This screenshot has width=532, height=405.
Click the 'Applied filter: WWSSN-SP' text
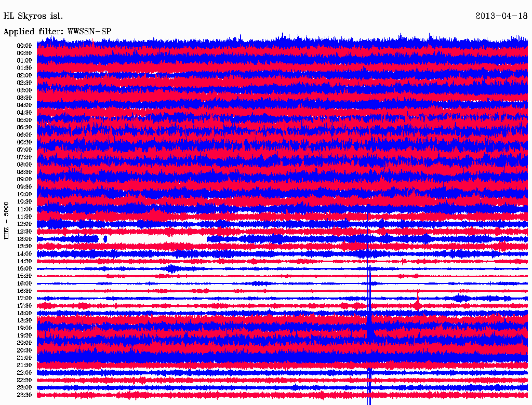coord(57,32)
